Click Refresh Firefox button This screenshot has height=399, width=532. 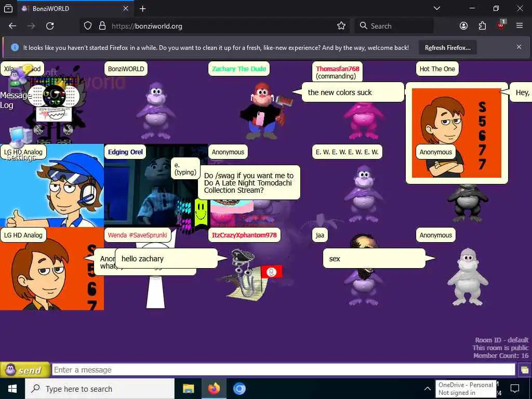coord(447,47)
